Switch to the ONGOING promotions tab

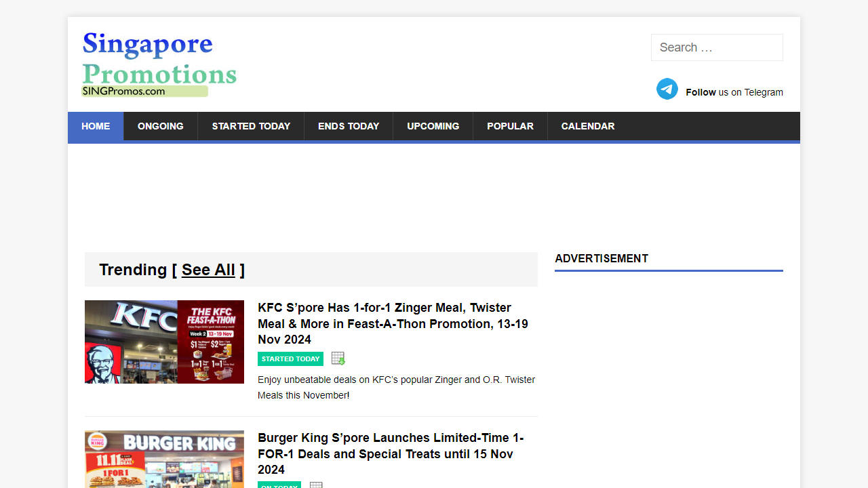click(161, 126)
